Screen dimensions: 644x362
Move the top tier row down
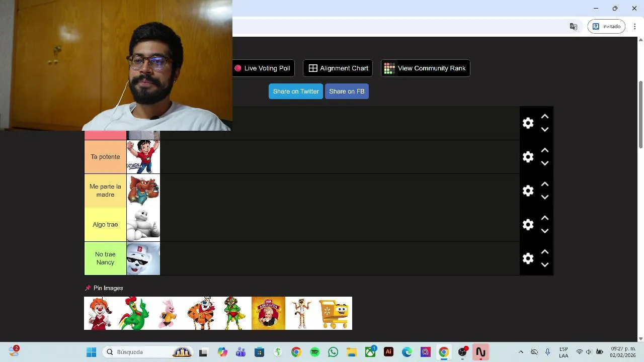[545, 130]
